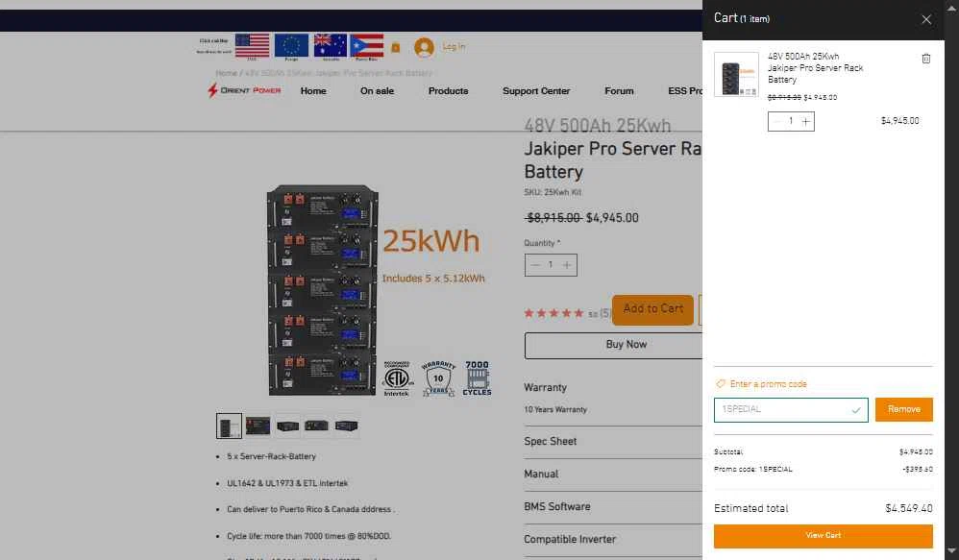This screenshot has height=560, width=959.
Task: Click the 10 years warranty badge
Action: [438, 378]
